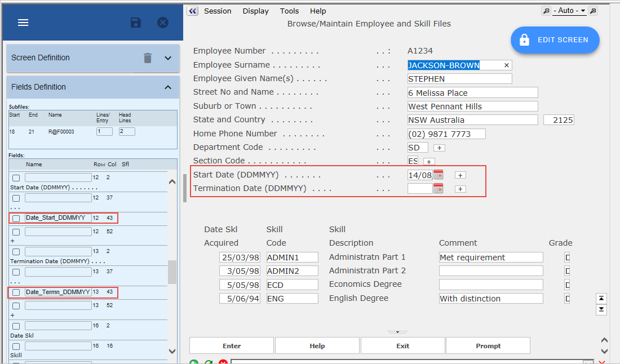620x364 pixels.
Task: Tick the Date_Start_DDMMYY field checkbox
Action: [x=16, y=218]
